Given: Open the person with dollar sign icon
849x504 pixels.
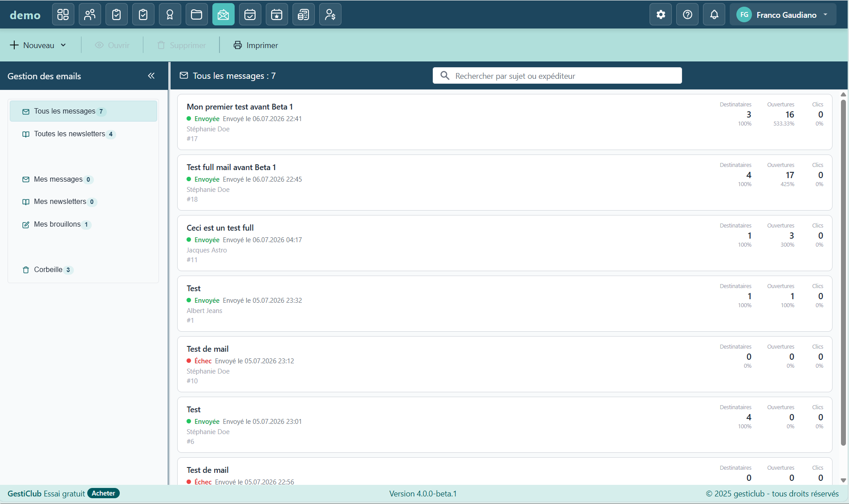Looking at the screenshot, I should [x=330, y=15].
